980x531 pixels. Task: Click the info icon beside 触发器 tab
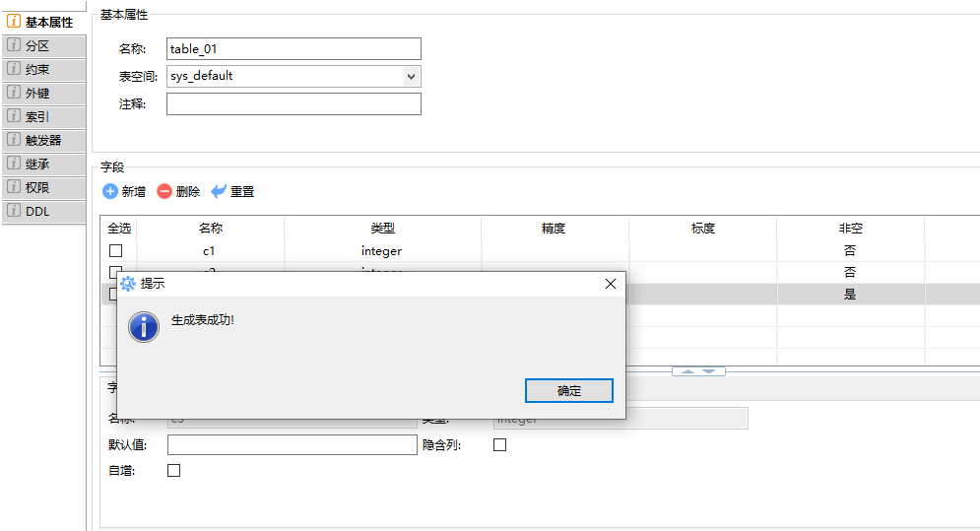[14, 140]
